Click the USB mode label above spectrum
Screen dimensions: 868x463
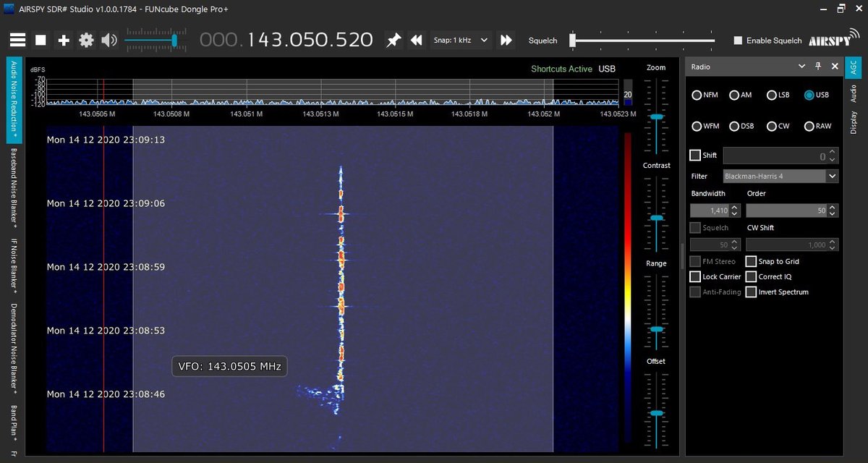click(607, 69)
